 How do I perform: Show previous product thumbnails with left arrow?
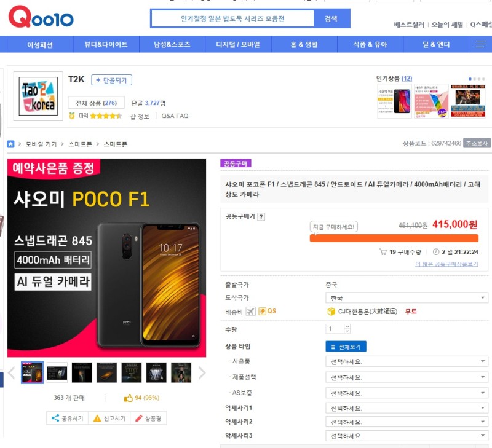(12, 373)
